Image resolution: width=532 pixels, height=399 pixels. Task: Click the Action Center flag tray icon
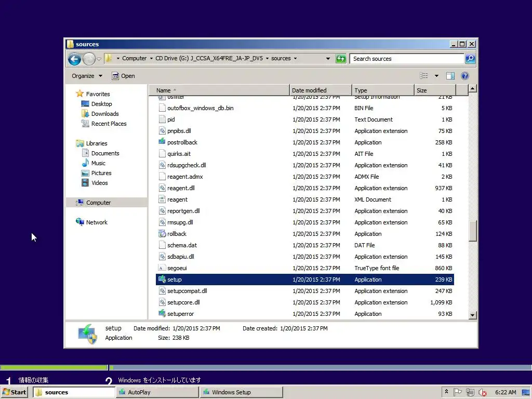coord(457,392)
